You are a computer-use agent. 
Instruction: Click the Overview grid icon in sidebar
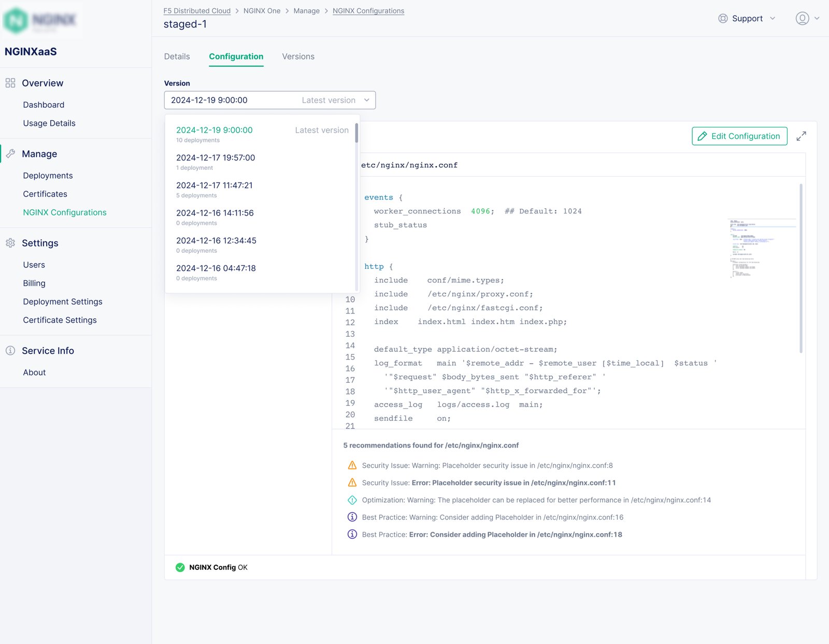coord(10,83)
